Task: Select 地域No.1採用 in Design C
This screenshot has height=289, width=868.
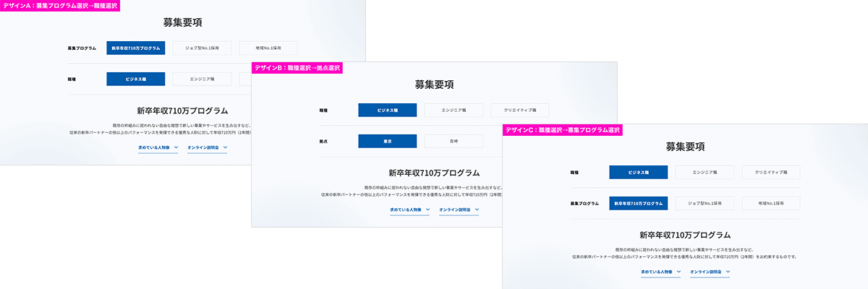Action: coord(770,204)
